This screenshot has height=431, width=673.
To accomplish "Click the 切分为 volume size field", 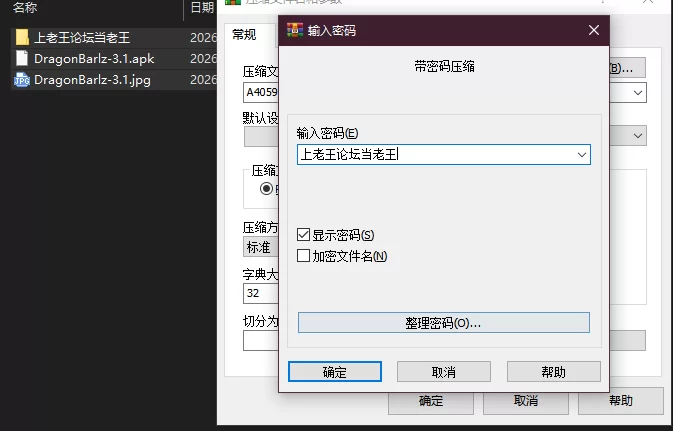I will pos(261,340).
